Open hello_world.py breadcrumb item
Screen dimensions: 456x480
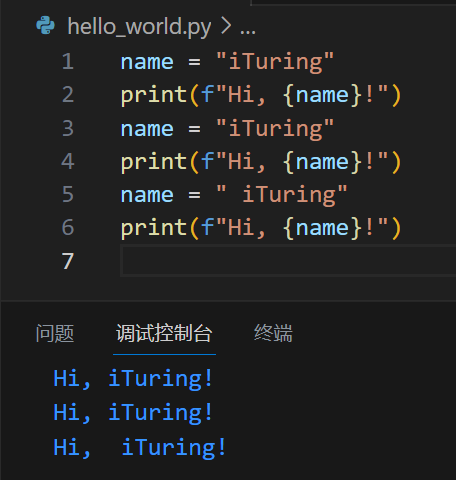coord(139,27)
